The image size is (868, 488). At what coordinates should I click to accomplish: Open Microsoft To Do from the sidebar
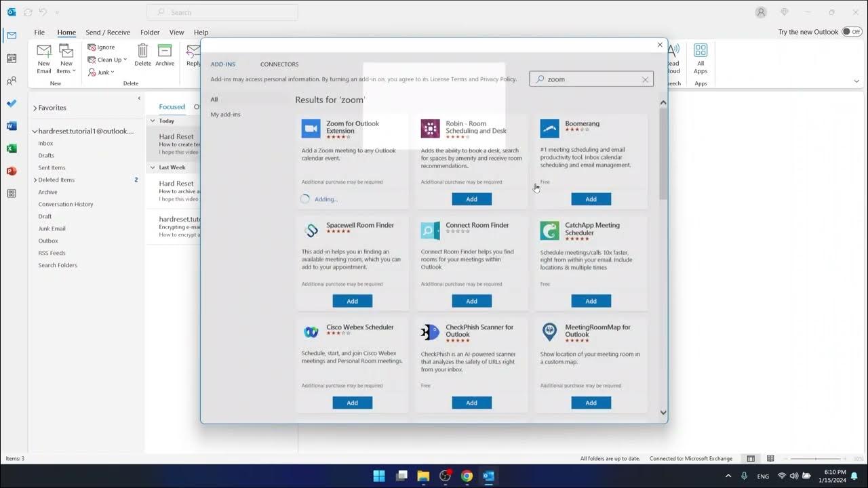12,103
